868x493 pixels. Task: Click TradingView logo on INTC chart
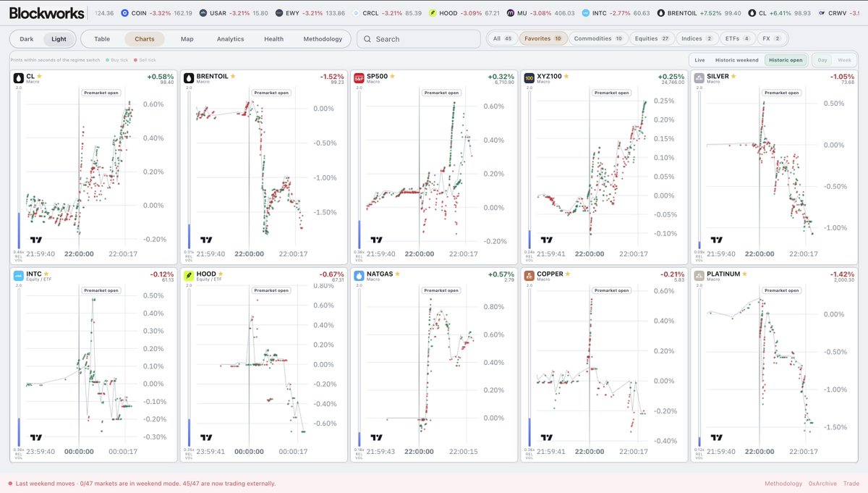tap(36, 437)
